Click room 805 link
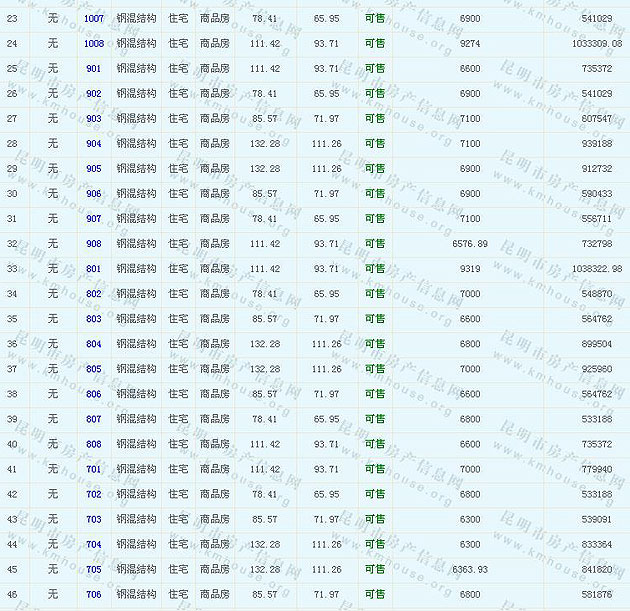This screenshot has width=630, height=611. [93, 369]
